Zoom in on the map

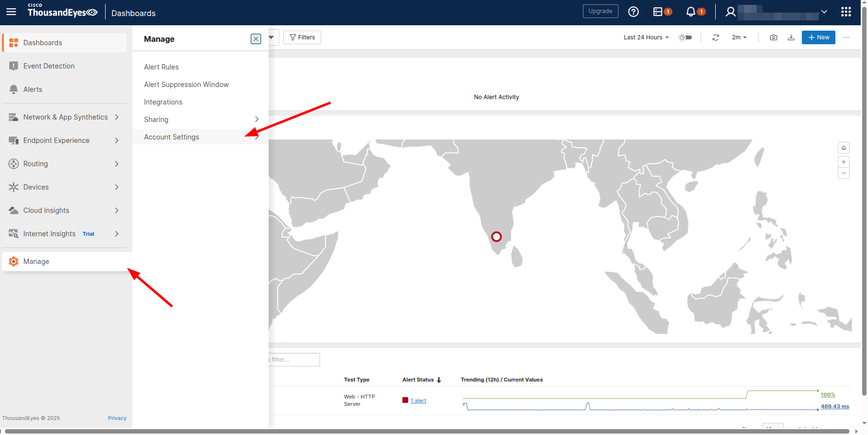pyautogui.click(x=844, y=162)
